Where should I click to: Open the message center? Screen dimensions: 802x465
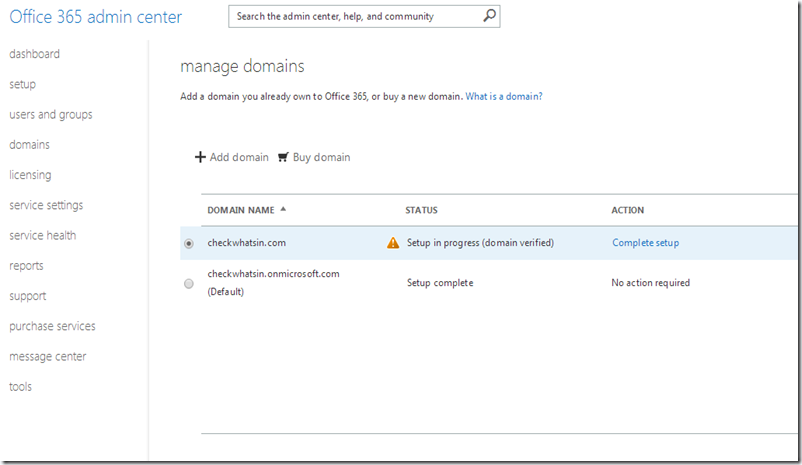48,357
